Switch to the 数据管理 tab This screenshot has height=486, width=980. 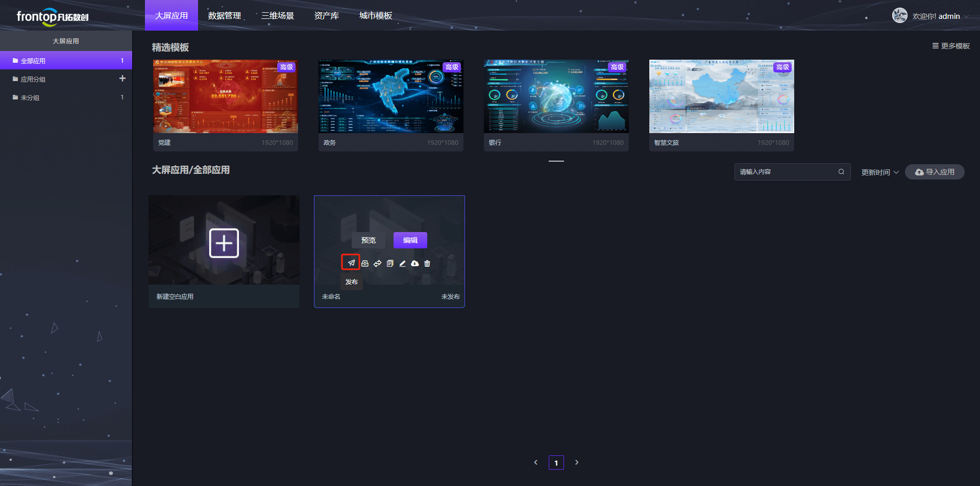coord(225,16)
